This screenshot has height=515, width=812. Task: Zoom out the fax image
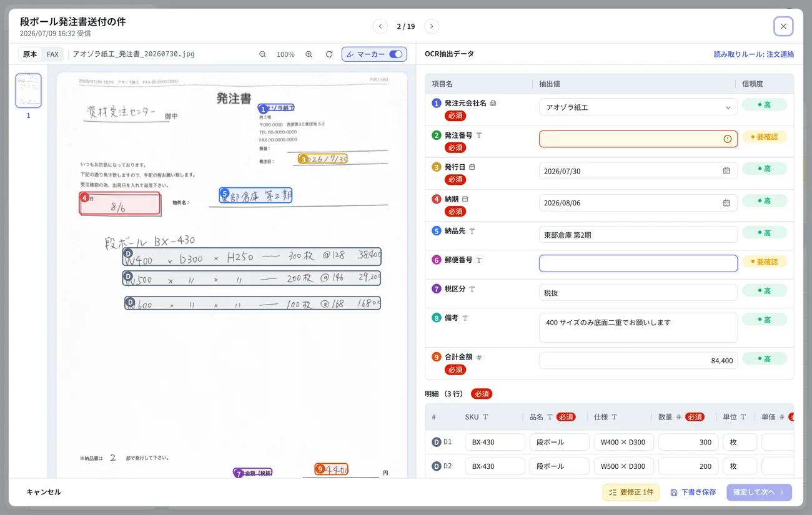[262, 54]
